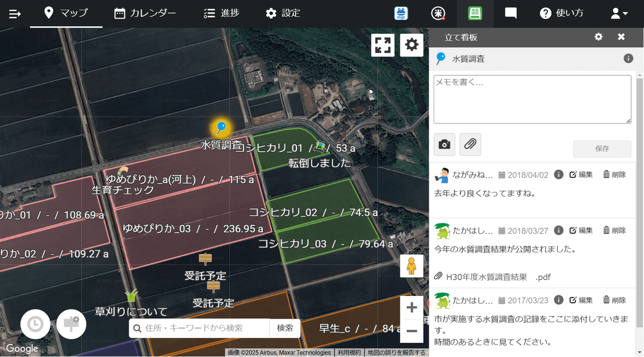Open the green notebook icon in header
The width and height of the screenshot is (644, 357).
coord(475,14)
